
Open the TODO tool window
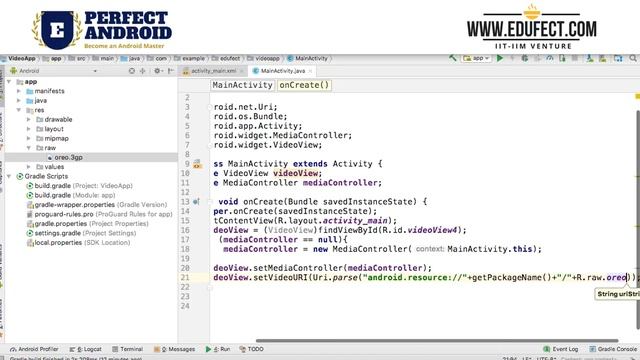[251, 349]
